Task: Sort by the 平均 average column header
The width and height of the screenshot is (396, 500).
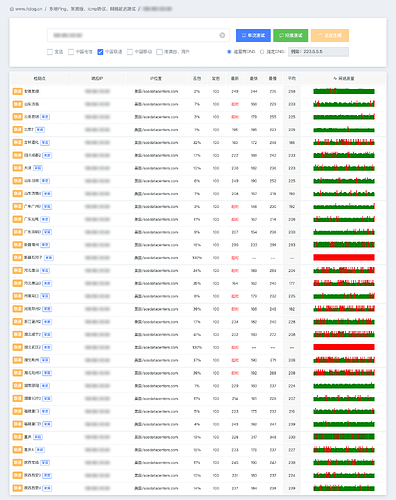Action: [x=292, y=79]
